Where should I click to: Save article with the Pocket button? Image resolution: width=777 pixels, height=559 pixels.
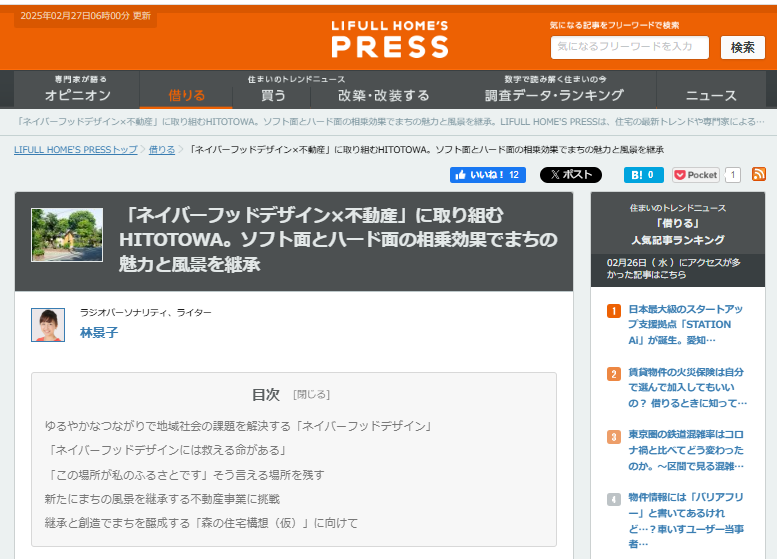(x=696, y=175)
